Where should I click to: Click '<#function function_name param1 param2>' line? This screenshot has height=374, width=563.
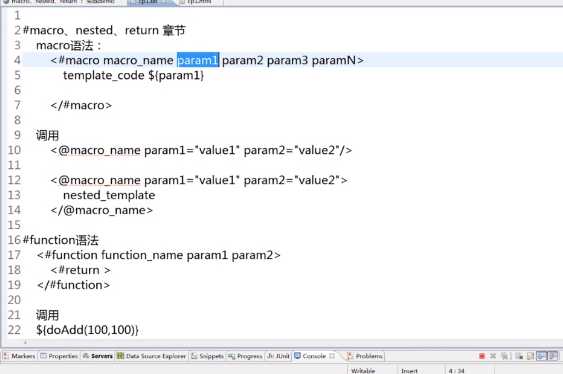coord(158,255)
